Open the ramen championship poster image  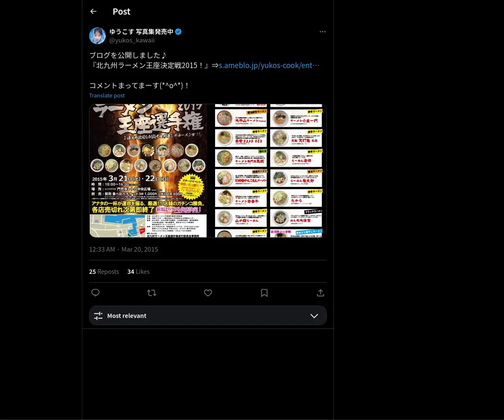click(x=148, y=171)
